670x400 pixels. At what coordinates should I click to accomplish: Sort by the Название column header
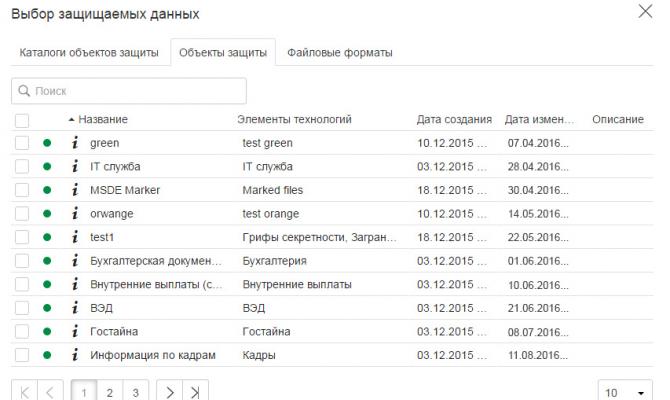point(103,120)
